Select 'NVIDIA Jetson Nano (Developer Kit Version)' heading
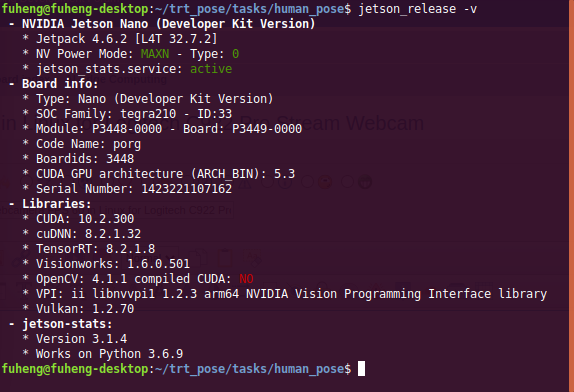The image size is (574, 392). pos(168,24)
